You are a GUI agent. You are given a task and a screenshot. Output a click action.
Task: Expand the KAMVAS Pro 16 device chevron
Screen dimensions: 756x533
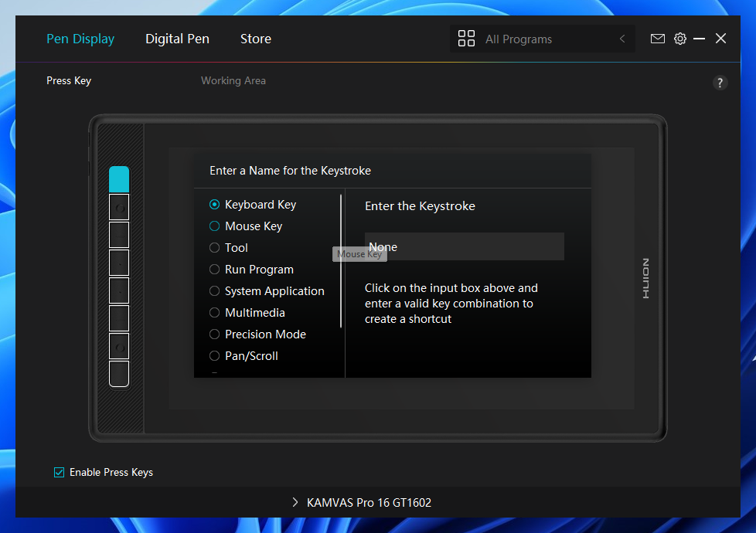tap(295, 502)
